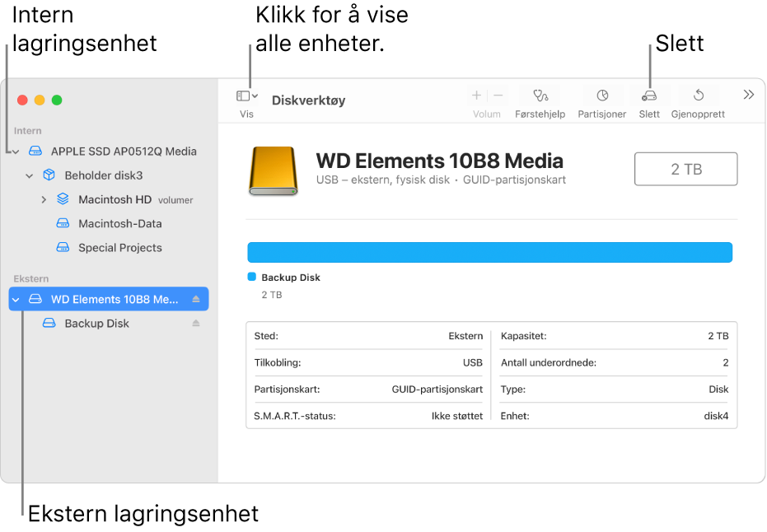Click the Macintosh HD layered volumes icon
The height and width of the screenshot is (532, 767).
[x=63, y=199]
